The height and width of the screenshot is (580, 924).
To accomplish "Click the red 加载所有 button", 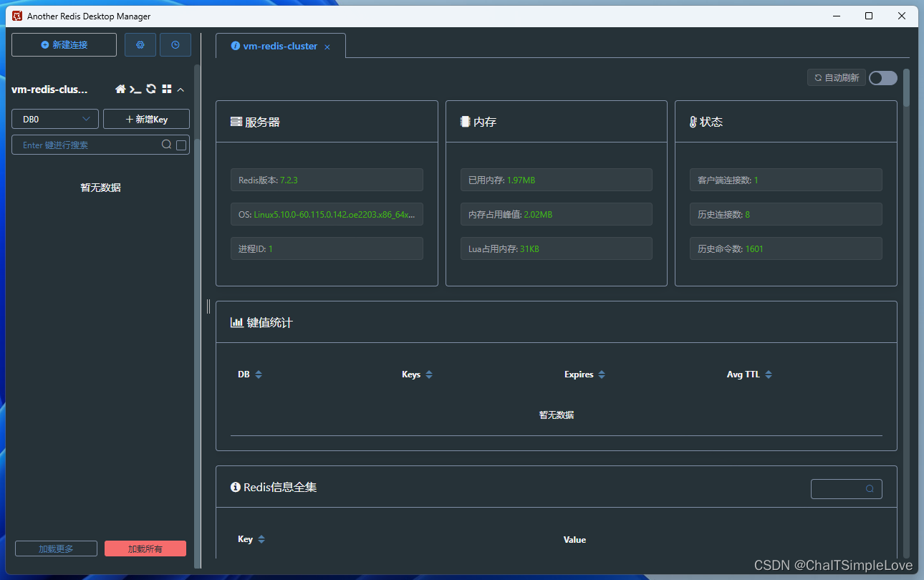I will coord(145,548).
